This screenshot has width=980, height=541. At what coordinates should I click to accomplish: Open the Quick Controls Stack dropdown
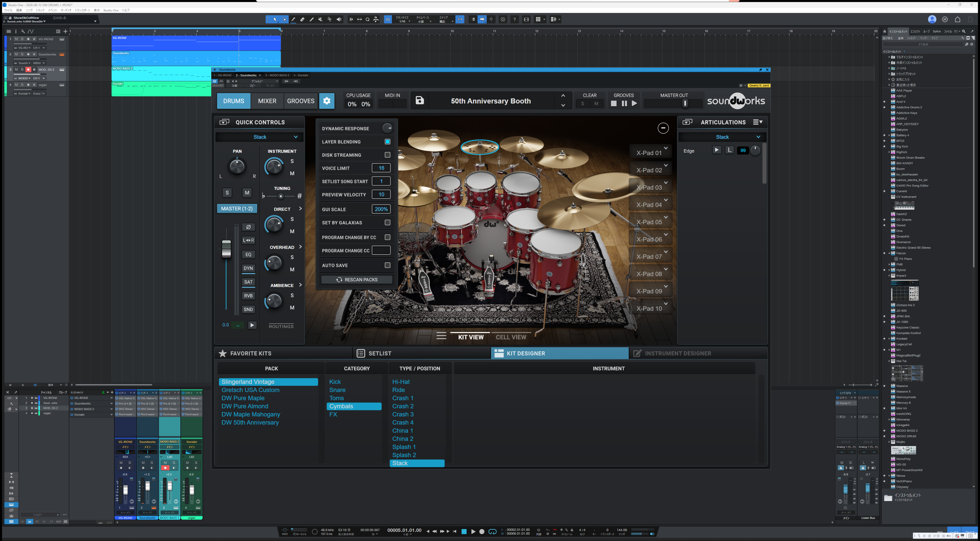pyautogui.click(x=259, y=137)
